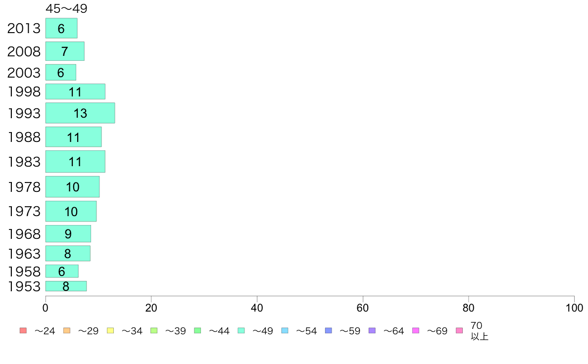Select the turquoise ~49 legend swatch
The width and height of the screenshot is (588, 364).
click(241, 331)
